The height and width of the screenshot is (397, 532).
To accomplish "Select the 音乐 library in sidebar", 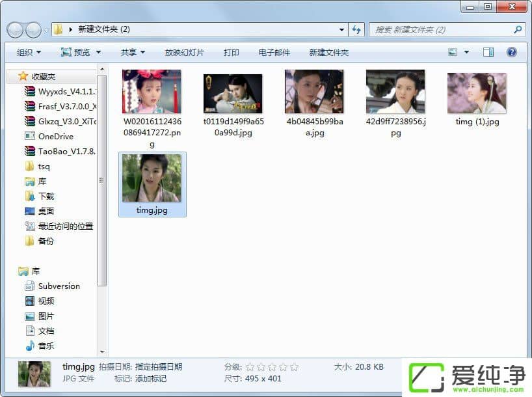I will coord(46,346).
